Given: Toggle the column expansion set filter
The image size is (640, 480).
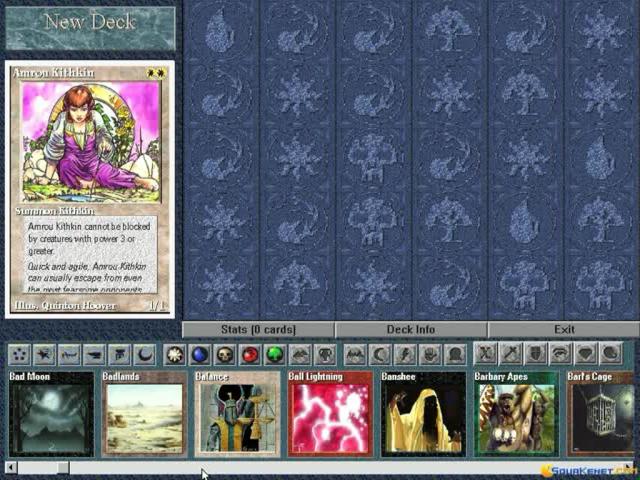Looking at the screenshot, I should (120, 354).
